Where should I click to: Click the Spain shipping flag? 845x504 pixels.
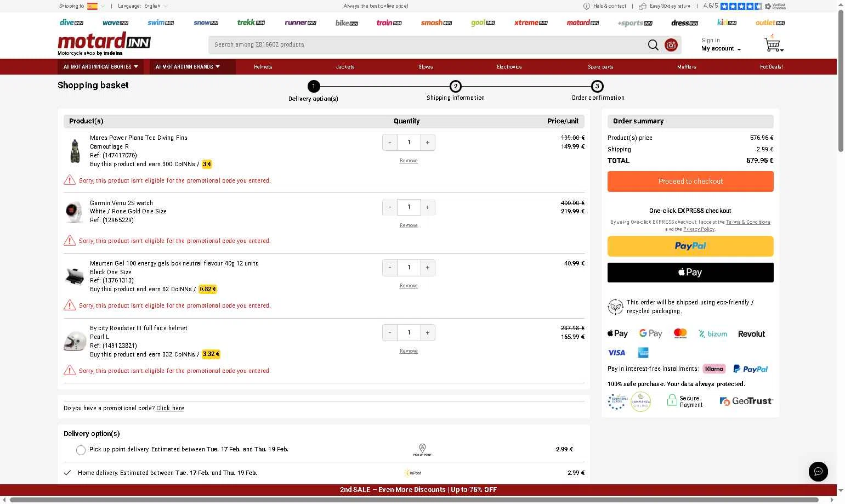pyautogui.click(x=92, y=6)
